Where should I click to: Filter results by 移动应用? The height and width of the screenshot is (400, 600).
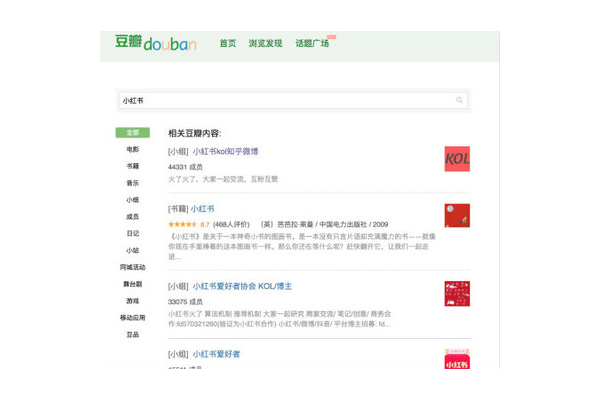132,318
